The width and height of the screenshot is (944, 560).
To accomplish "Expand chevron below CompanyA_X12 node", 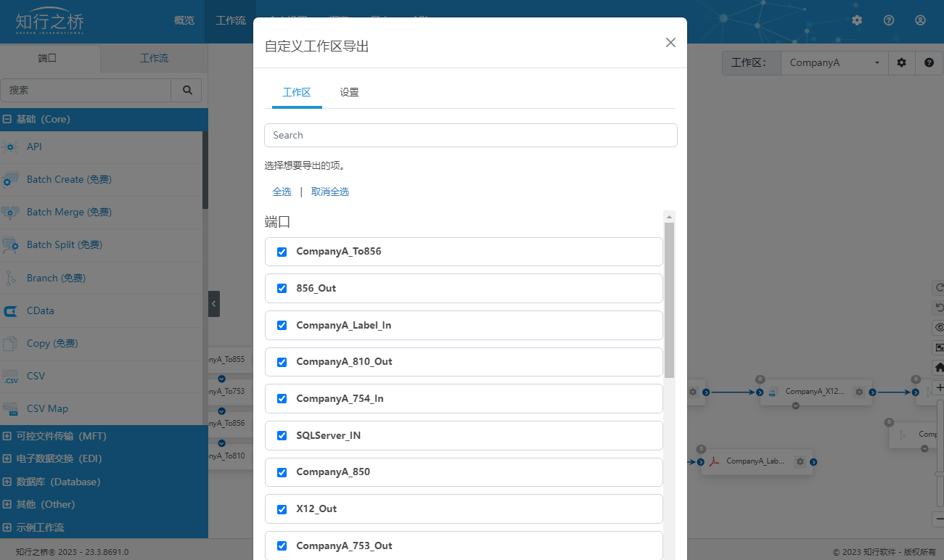I will [x=796, y=405].
